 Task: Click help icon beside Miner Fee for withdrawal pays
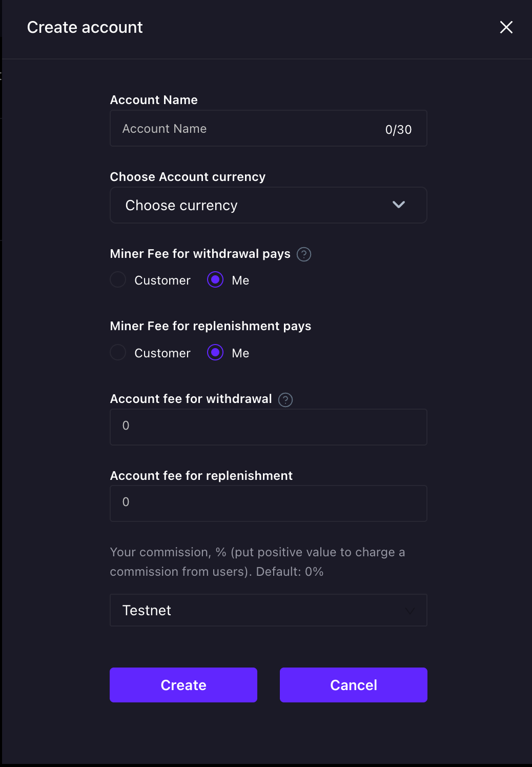(x=304, y=254)
